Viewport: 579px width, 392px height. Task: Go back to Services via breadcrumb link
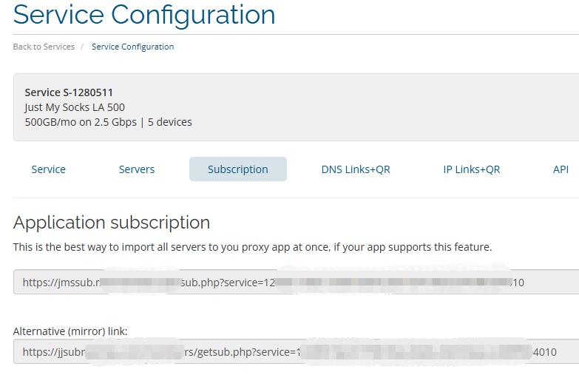pos(44,47)
